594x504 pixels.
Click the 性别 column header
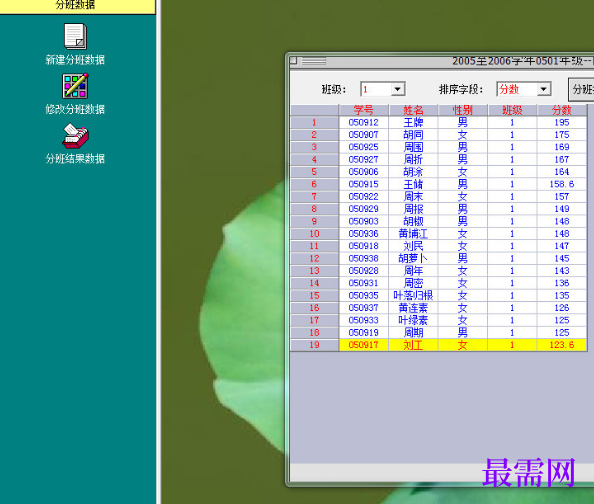pyautogui.click(x=463, y=110)
